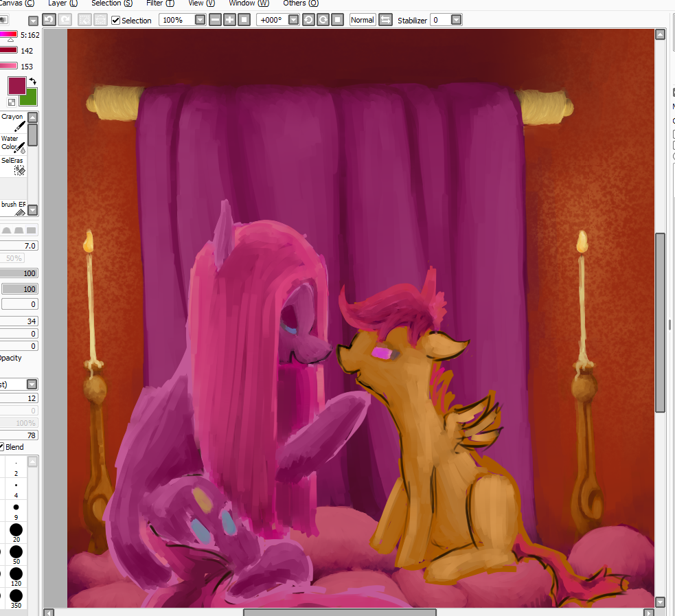This screenshot has height=616, width=675.
Task: Open the brush detail dropdown below Opacity
Action: pyautogui.click(x=32, y=384)
